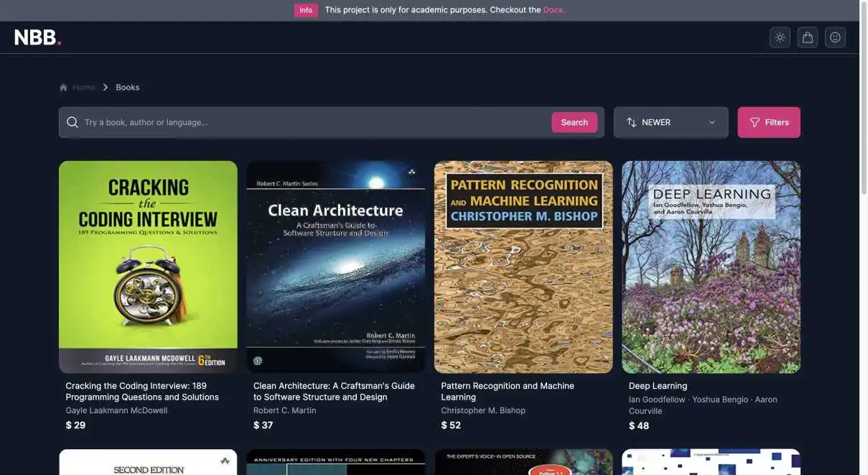The height and width of the screenshot is (475, 868).
Task: Expand the sort dropdown chevron
Action: point(712,122)
